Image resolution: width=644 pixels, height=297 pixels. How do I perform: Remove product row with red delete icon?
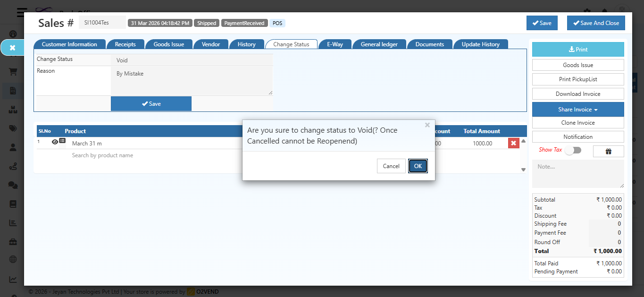click(513, 143)
